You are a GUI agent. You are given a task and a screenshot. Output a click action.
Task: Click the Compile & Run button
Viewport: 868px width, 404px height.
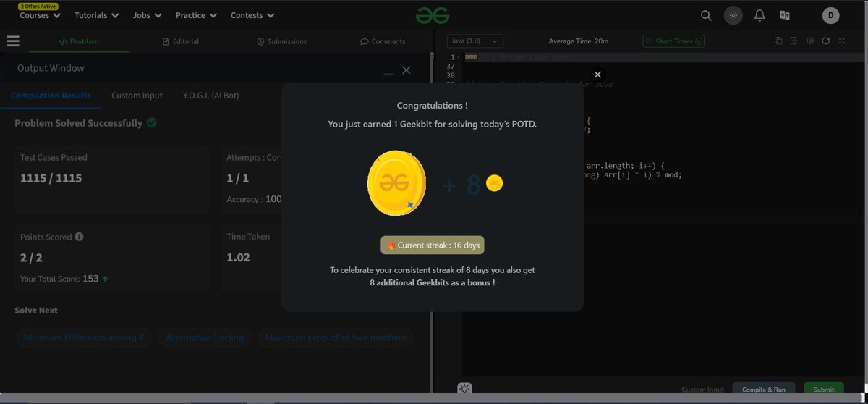click(x=763, y=390)
